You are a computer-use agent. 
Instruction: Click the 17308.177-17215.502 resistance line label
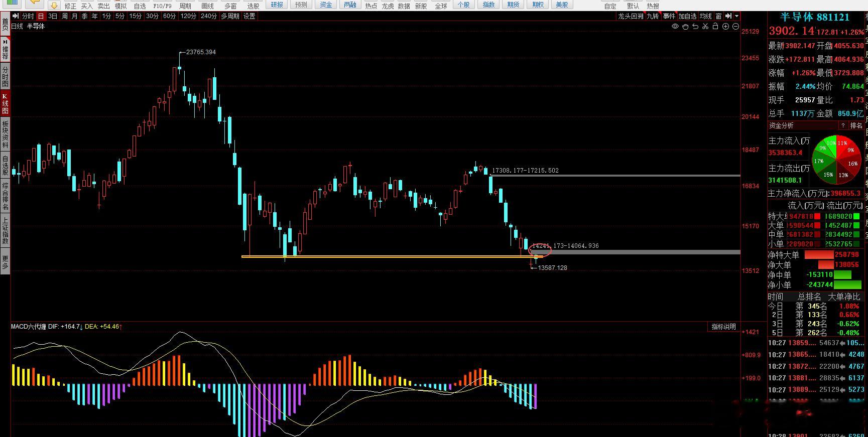(525, 171)
